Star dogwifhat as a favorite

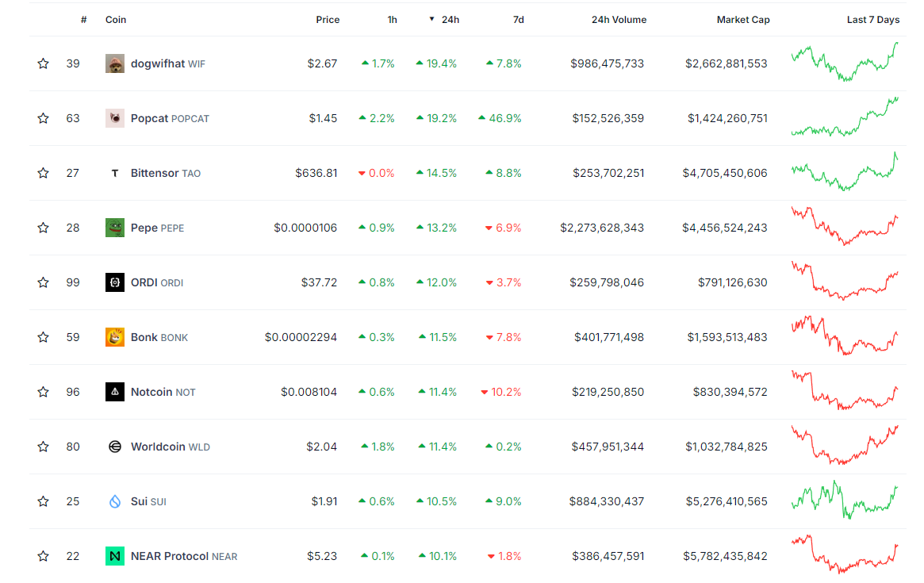click(43, 63)
